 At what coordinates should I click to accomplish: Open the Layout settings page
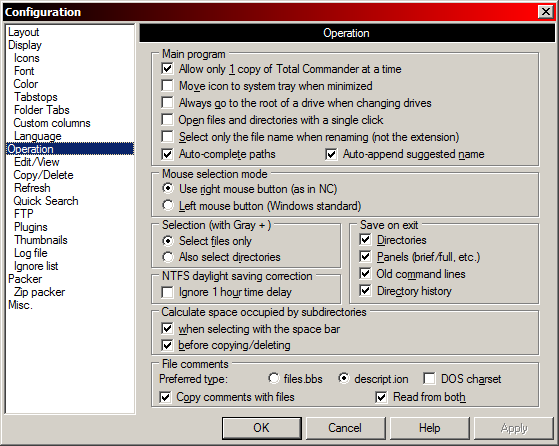(x=24, y=32)
